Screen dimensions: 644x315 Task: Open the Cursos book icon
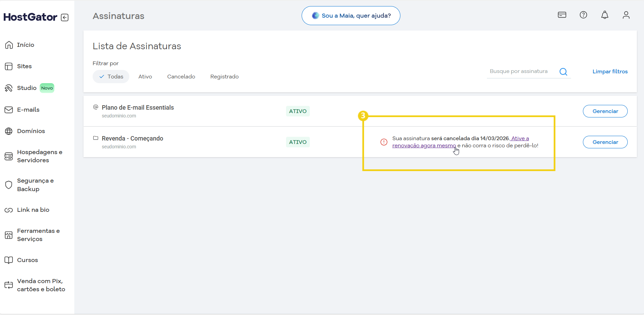[9, 260]
